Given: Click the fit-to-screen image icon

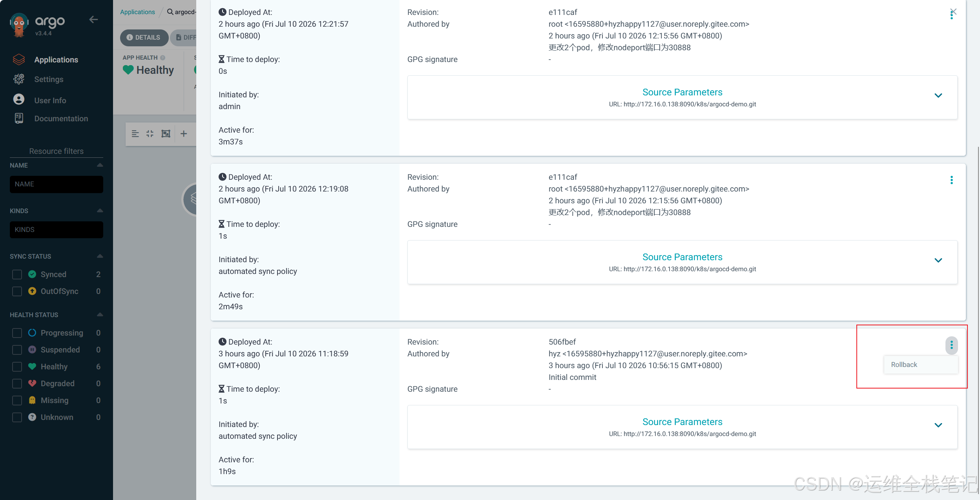Looking at the screenshot, I should coord(166,134).
